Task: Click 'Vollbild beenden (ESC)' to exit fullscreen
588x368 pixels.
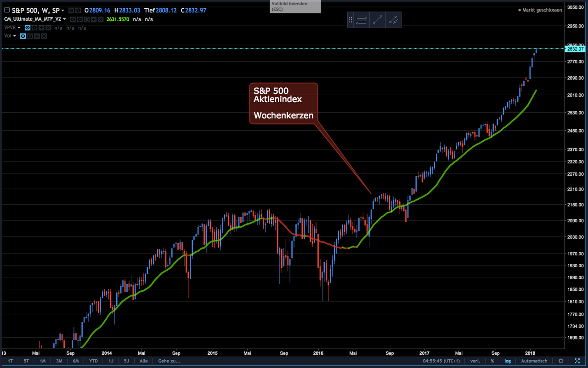Action: pos(295,6)
